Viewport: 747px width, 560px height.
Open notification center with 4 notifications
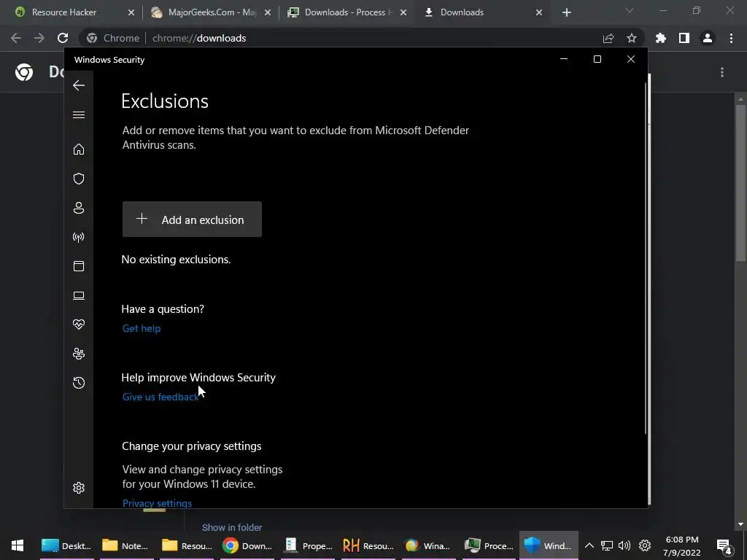tap(724, 546)
